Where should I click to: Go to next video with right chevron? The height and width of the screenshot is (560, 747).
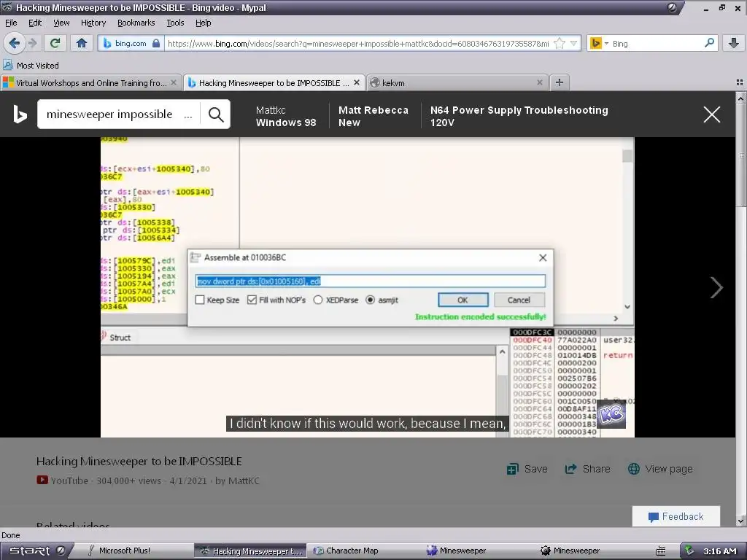716,287
